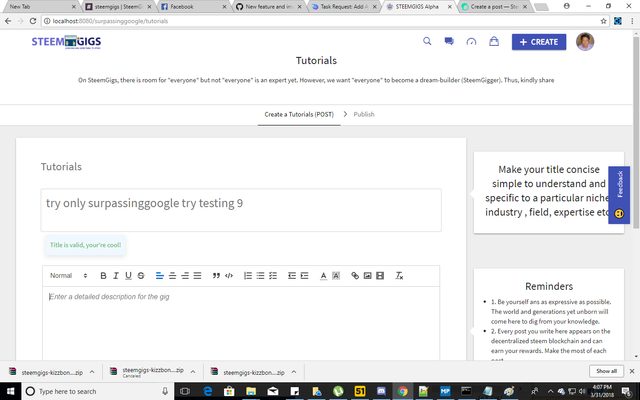Switch to the Facebook browser tab

193,7
